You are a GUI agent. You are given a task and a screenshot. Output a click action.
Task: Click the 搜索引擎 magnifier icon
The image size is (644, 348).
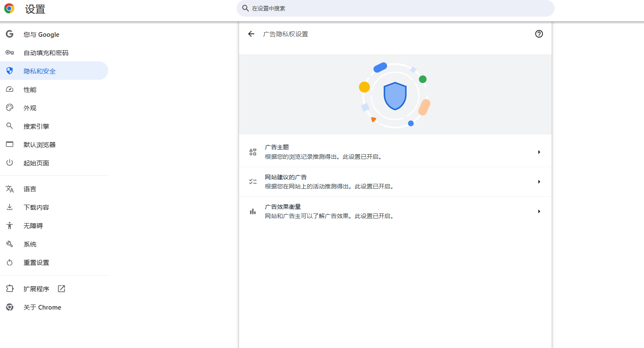[10, 126]
